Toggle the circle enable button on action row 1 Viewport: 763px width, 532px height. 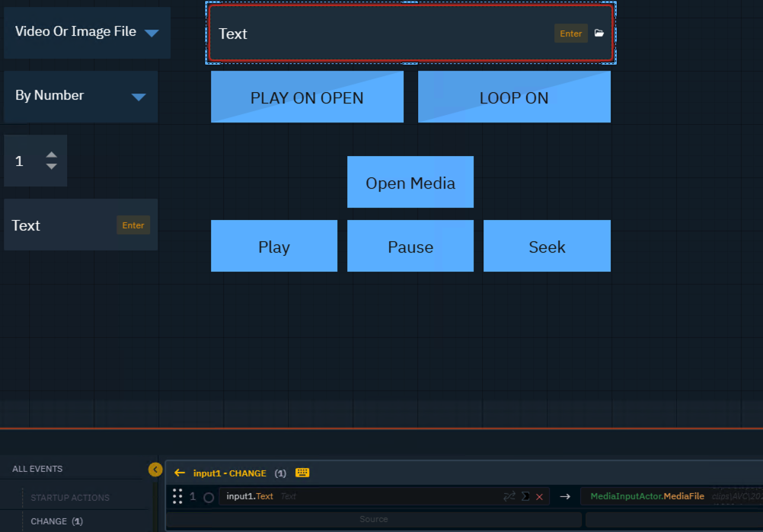[x=209, y=497]
